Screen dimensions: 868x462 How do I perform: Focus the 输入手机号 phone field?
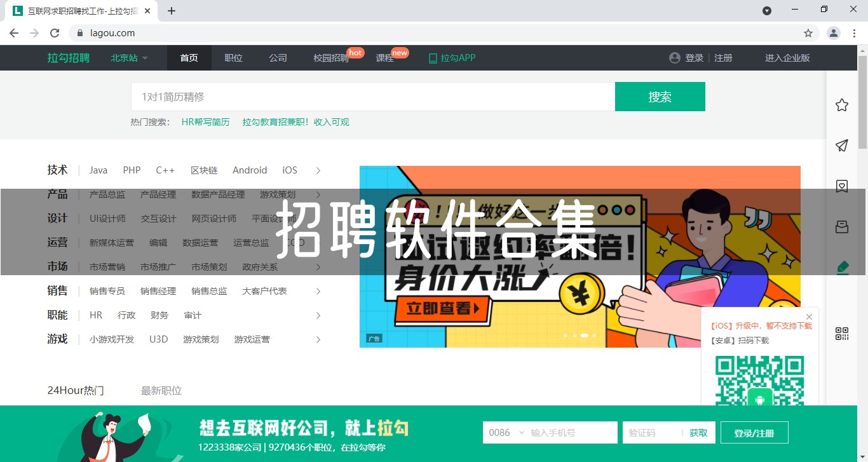point(573,433)
